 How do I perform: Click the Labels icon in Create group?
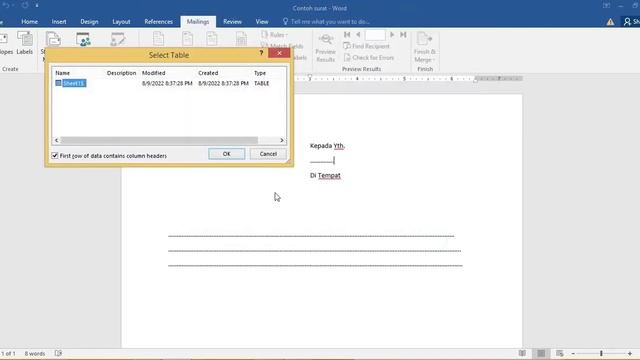[x=24, y=43]
